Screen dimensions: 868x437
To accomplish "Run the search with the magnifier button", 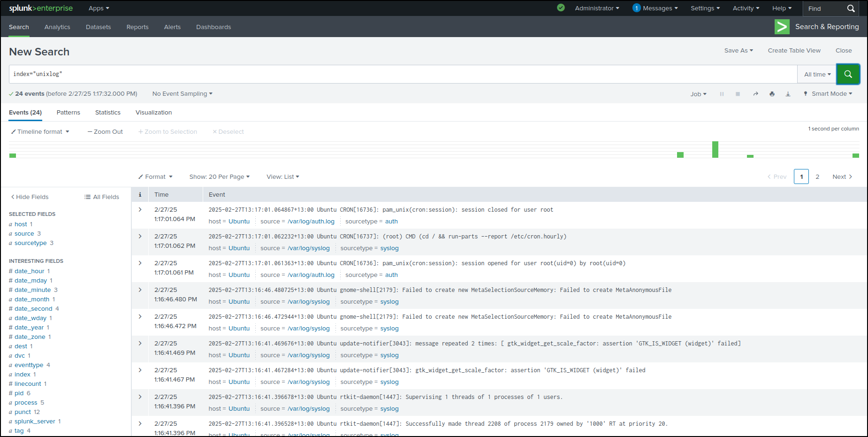I will [848, 74].
